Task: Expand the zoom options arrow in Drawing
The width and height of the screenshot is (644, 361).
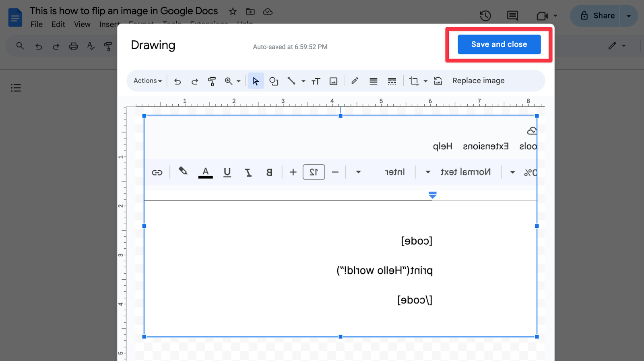Action: (239, 81)
